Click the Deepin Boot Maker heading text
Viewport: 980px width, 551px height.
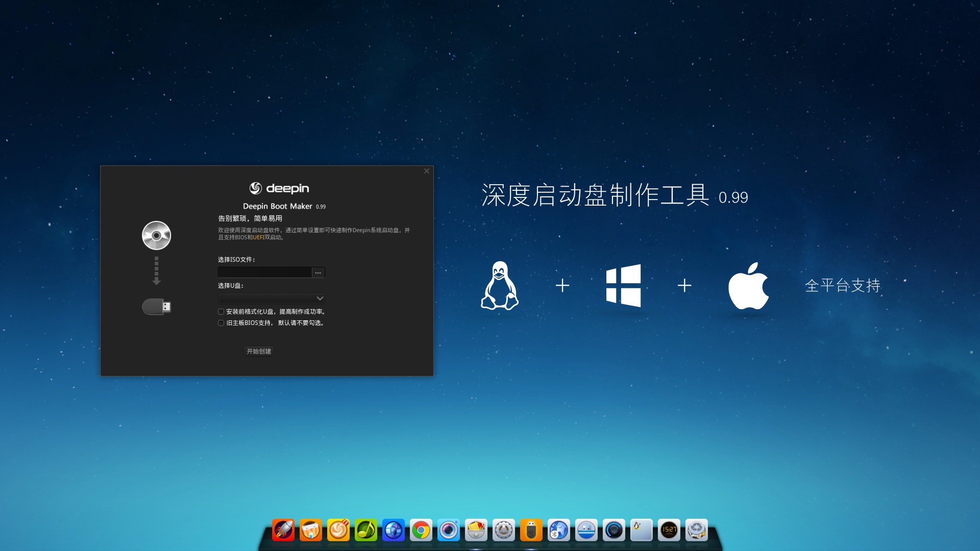tap(277, 206)
